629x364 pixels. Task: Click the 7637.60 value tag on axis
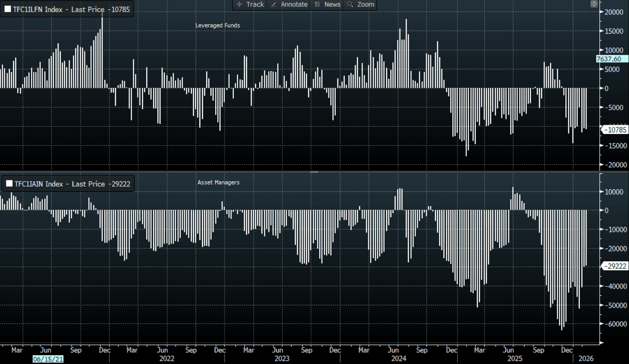tap(610, 59)
